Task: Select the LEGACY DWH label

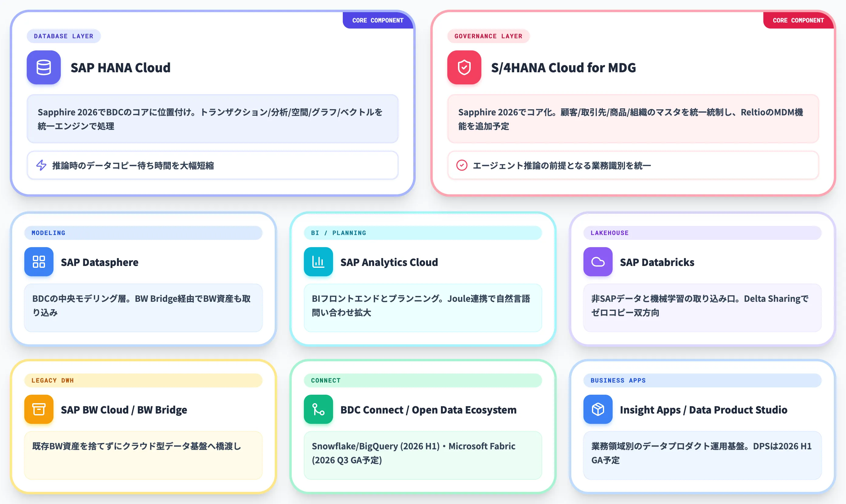Action: click(143, 380)
